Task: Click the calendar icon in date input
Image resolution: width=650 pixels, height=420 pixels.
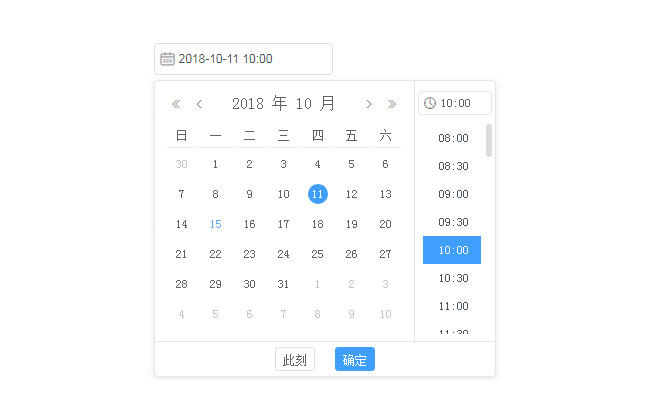Action: tap(168, 59)
